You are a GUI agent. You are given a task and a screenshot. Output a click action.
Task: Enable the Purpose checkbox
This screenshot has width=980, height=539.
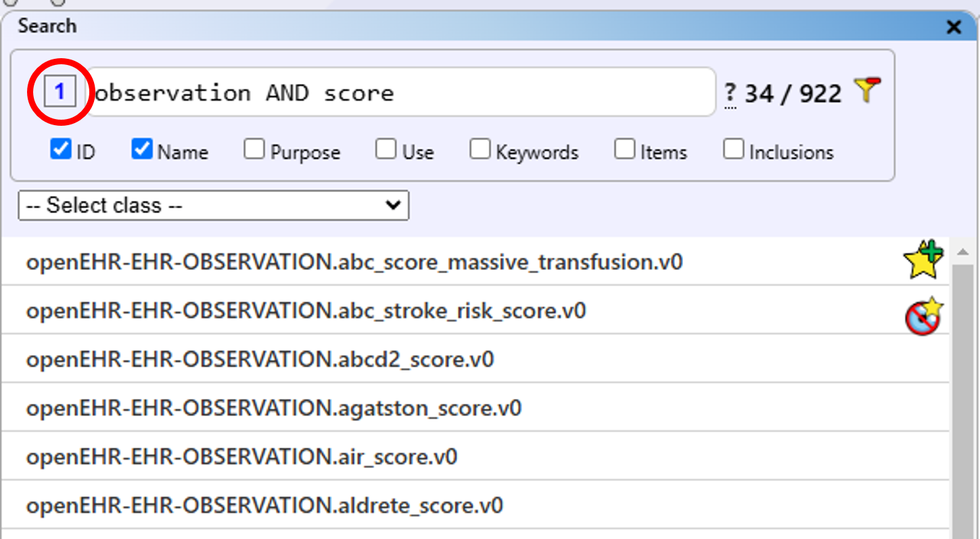pos(254,149)
